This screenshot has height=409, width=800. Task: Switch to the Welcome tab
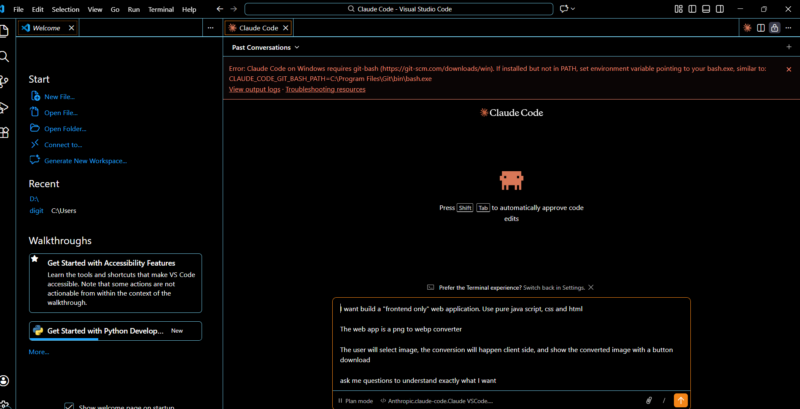pyautogui.click(x=48, y=28)
